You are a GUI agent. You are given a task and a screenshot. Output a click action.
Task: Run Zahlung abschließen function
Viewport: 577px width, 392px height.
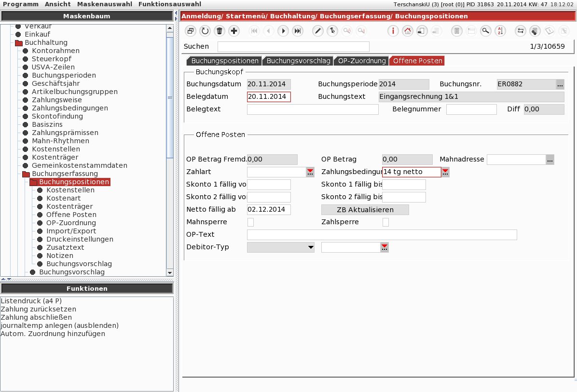[x=36, y=317]
